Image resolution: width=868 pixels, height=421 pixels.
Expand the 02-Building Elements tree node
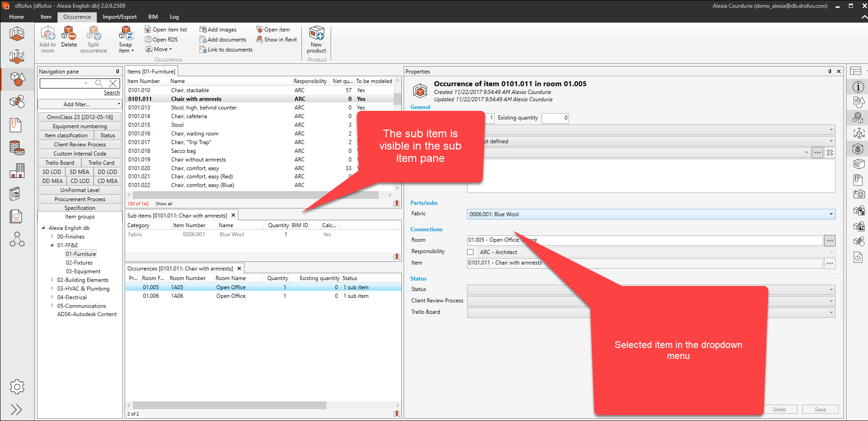coord(53,280)
